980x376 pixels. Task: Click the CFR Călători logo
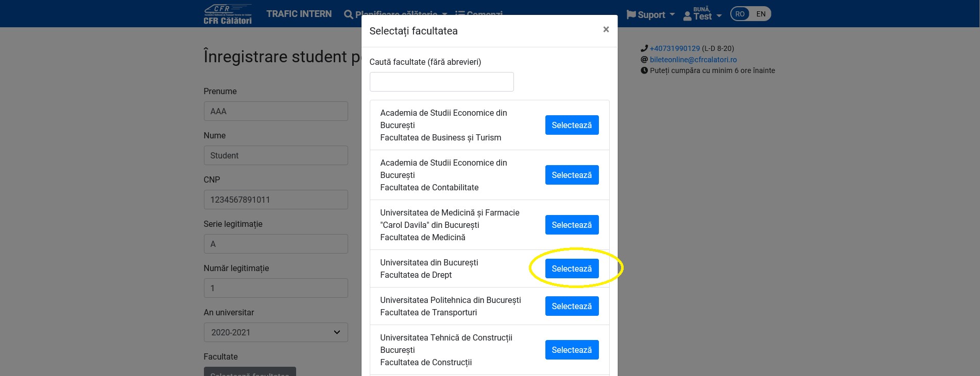click(228, 14)
